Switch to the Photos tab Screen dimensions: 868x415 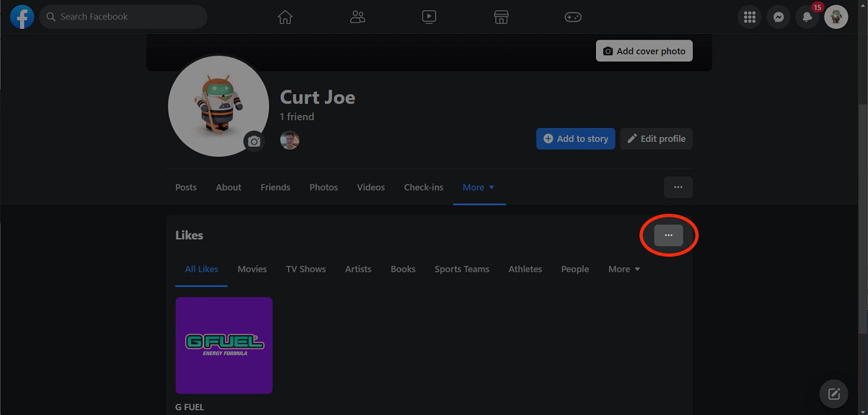tap(323, 187)
